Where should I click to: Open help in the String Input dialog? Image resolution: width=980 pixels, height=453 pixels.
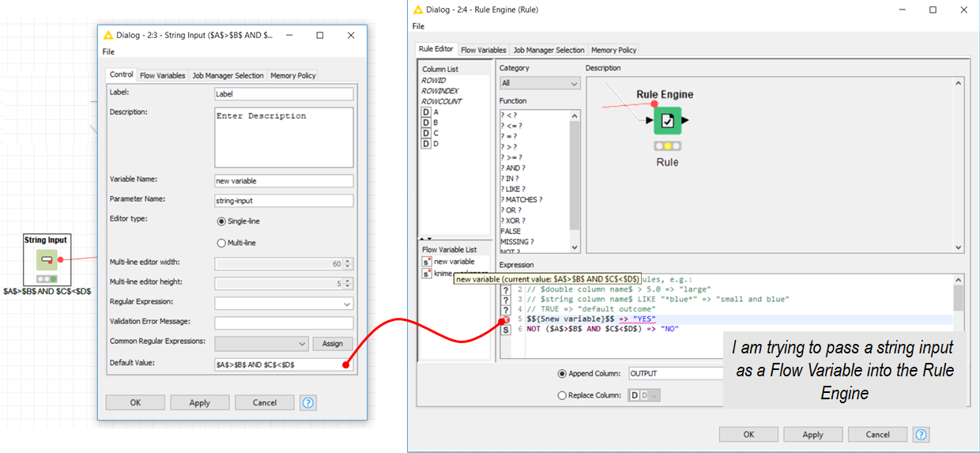click(x=308, y=402)
